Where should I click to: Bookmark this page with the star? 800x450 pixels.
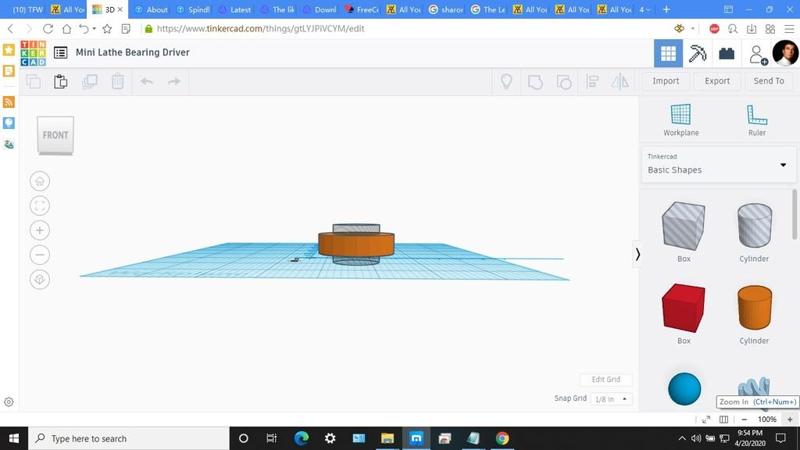tap(107, 29)
